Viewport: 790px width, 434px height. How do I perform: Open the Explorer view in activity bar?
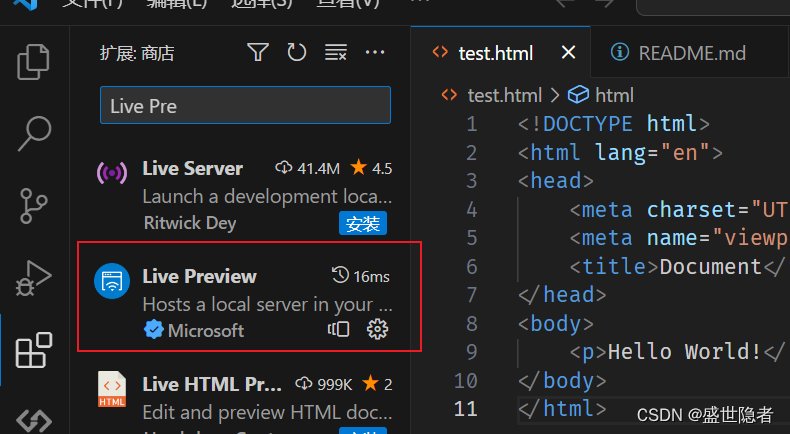[x=33, y=61]
